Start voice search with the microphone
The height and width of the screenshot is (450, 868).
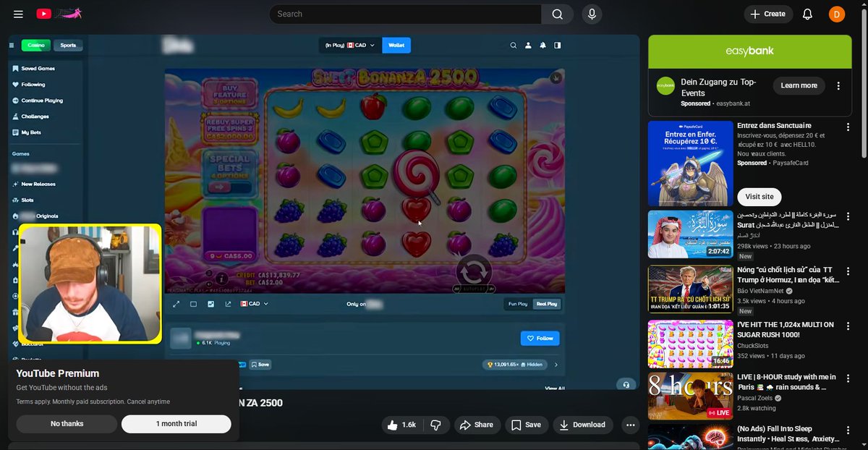tap(592, 14)
